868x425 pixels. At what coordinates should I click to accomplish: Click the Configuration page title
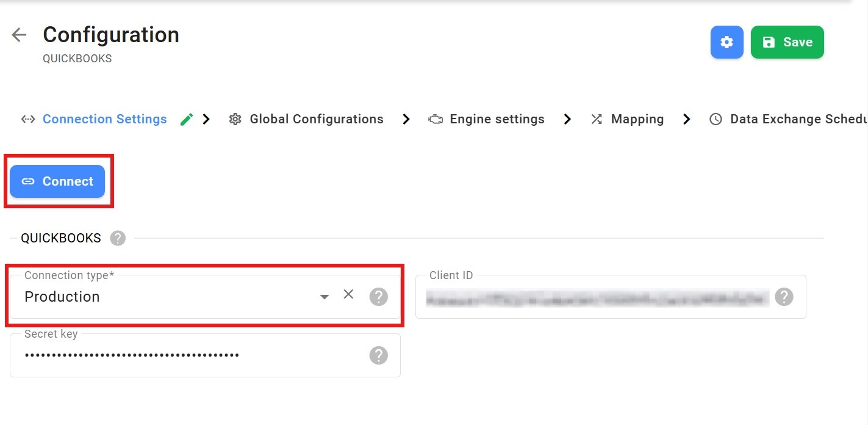(111, 35)
